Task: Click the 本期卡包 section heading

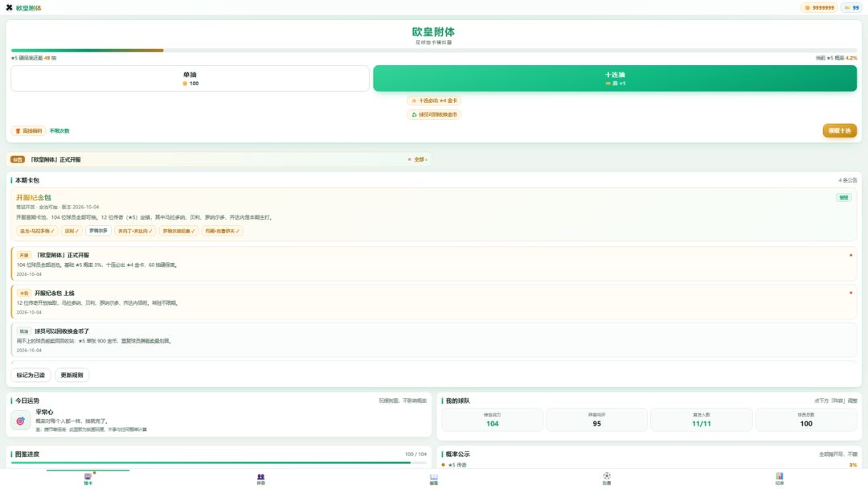Action: 27,180
